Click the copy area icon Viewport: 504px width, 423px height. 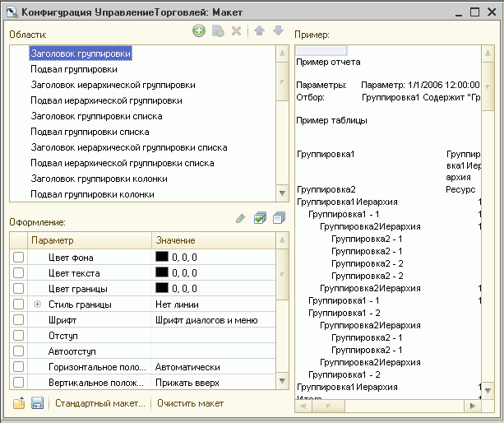pyautogui.click(x=218, y=31)
